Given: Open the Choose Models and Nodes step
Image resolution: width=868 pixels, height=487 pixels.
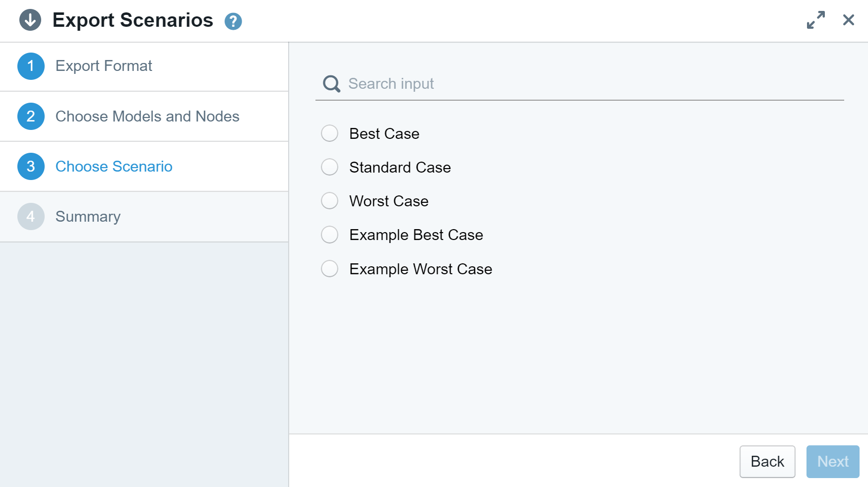Looking at the screenshot, I should pos(147,117).
